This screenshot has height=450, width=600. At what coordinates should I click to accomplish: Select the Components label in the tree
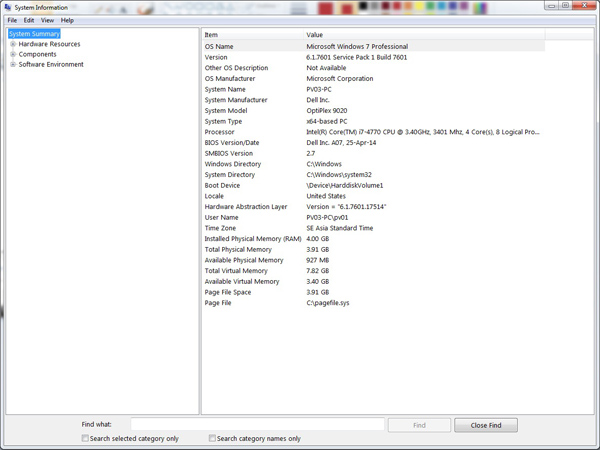(38, 54)
